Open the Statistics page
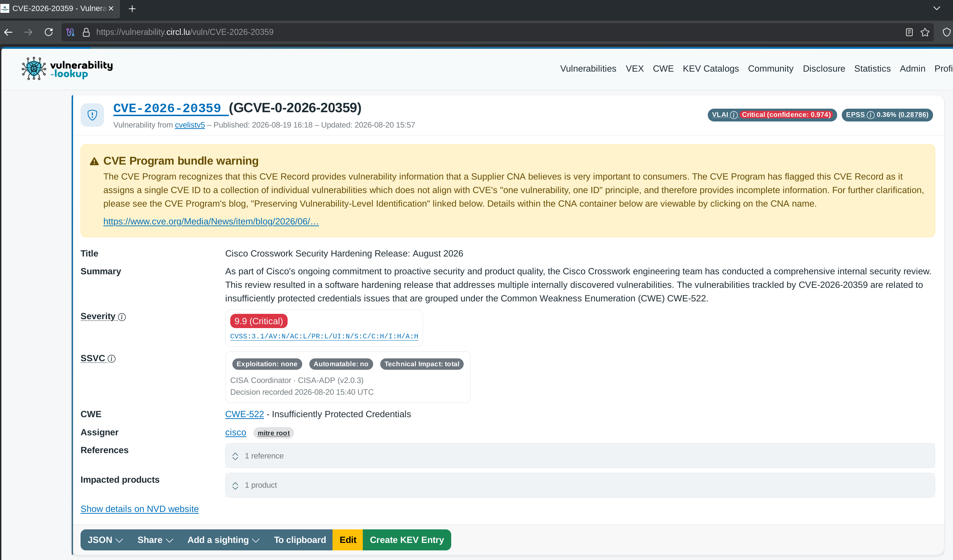The width and height of the screenshot is (953, 560). (872, 68)
